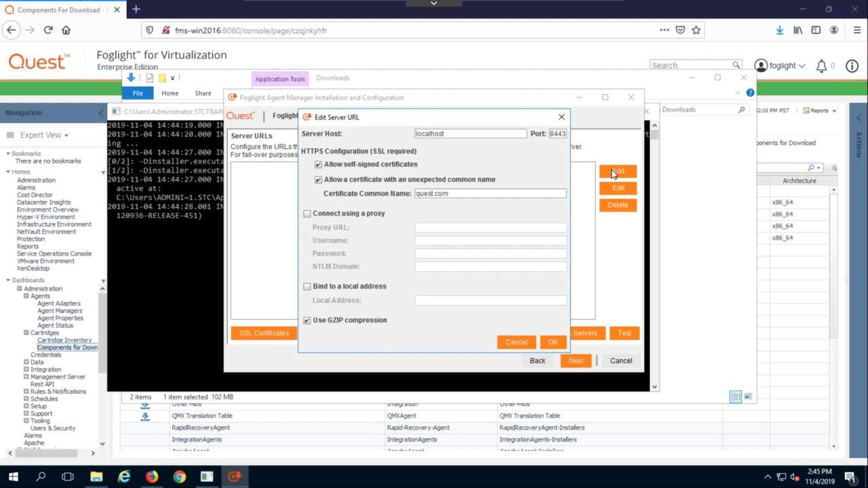
Task: Open the alarms bell icon in Foglight header
Action: (x=821, y=65)
